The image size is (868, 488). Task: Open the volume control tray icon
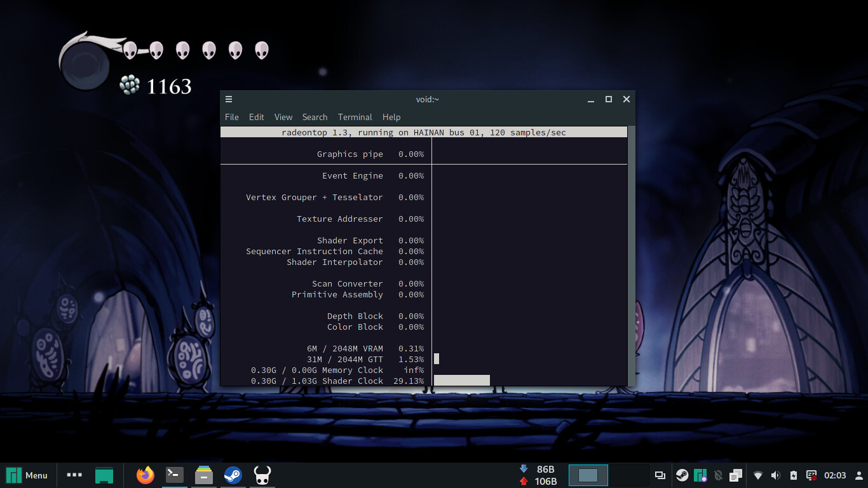[x=775, y=475]
